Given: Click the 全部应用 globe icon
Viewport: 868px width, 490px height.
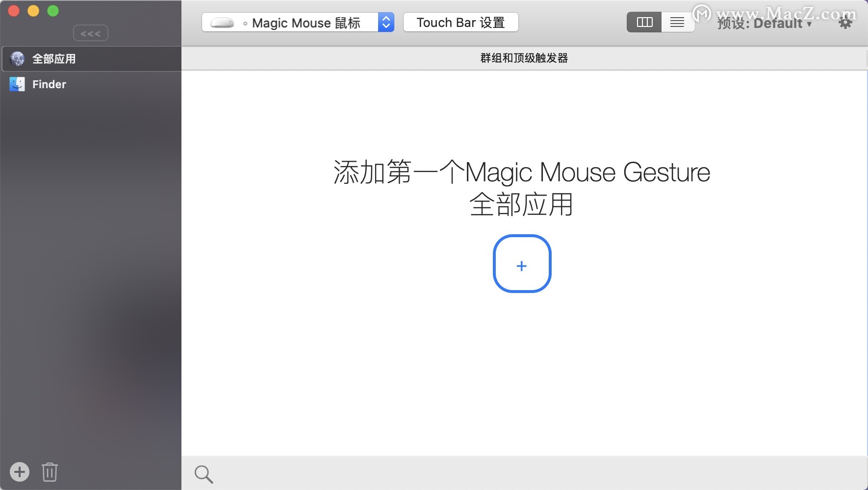Looking at the screenshot, I should pos(17,59).
